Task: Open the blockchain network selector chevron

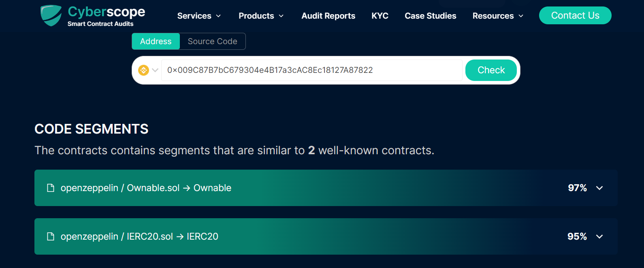Action: (x=155, y=70)
